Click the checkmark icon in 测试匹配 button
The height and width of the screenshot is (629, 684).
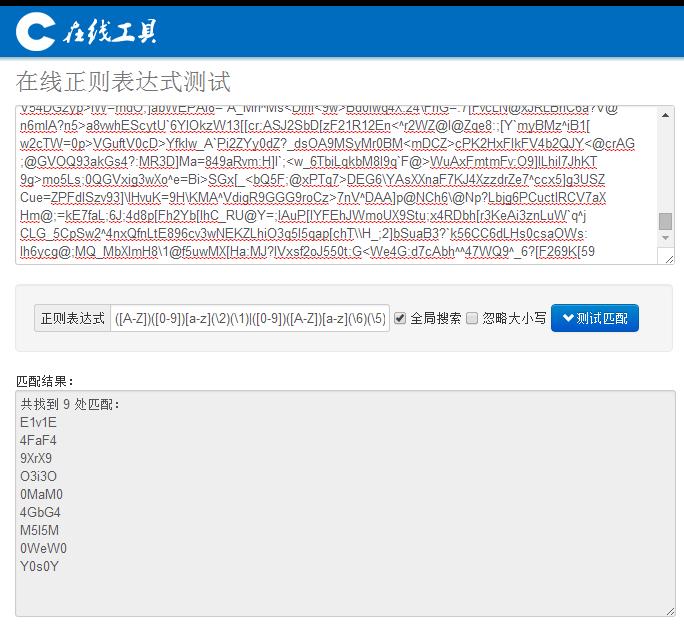pos(568,318)
